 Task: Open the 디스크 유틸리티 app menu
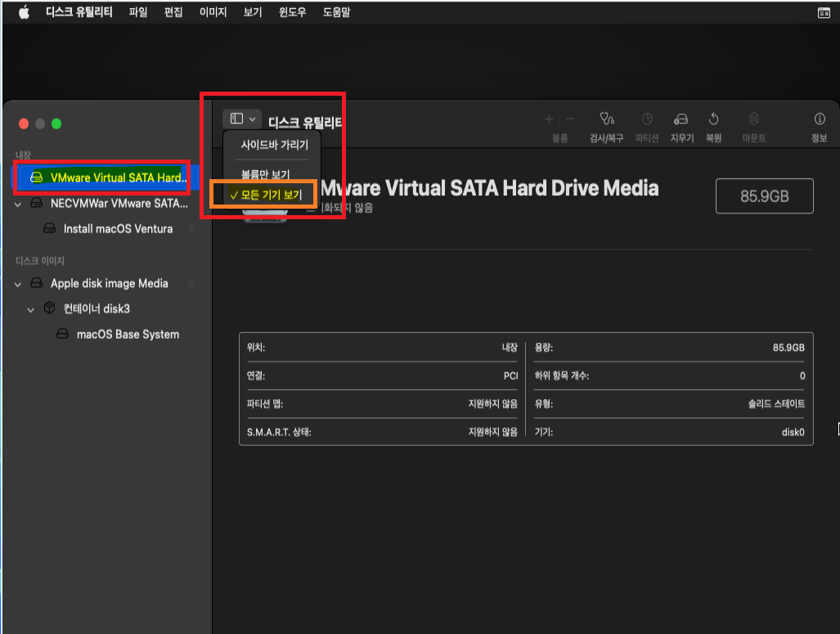click(79, 11)
